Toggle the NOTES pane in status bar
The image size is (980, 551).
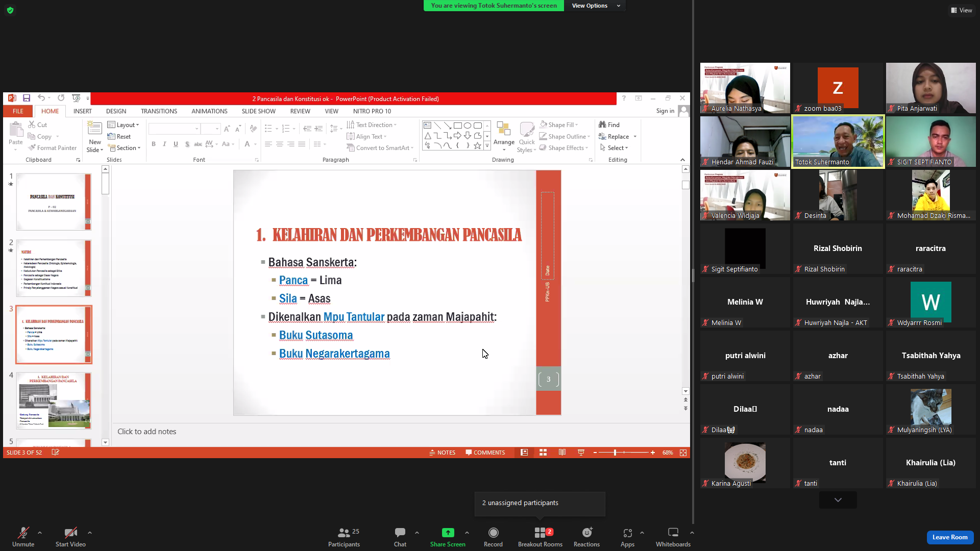click(442, 453)
